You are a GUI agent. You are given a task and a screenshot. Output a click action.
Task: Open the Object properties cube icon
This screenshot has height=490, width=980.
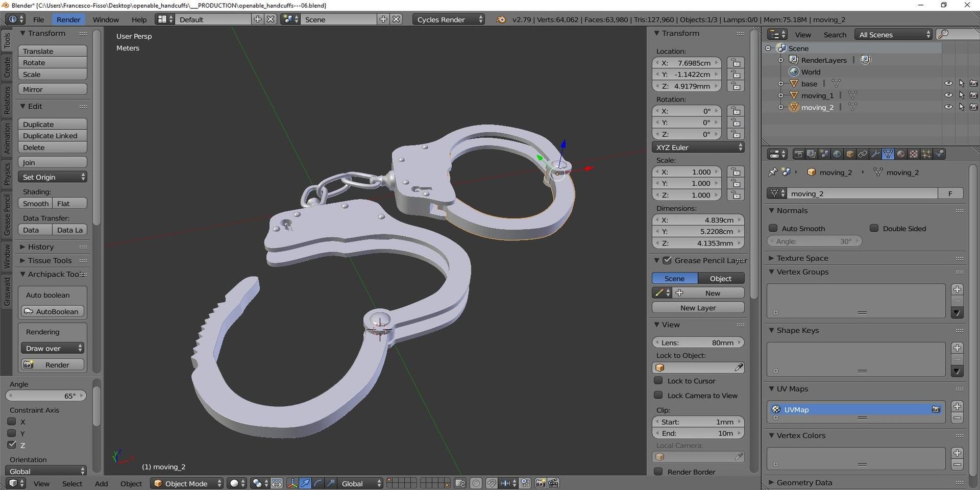(850, 154)
